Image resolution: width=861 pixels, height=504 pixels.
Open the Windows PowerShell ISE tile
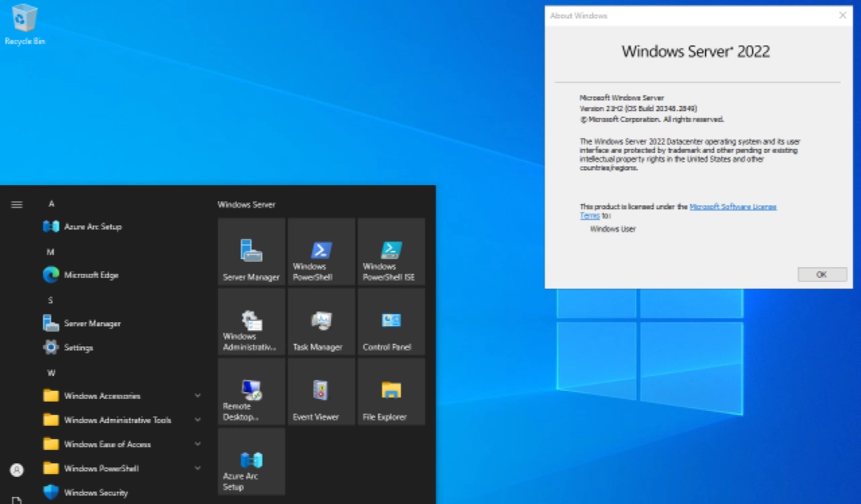click(391, 252)
